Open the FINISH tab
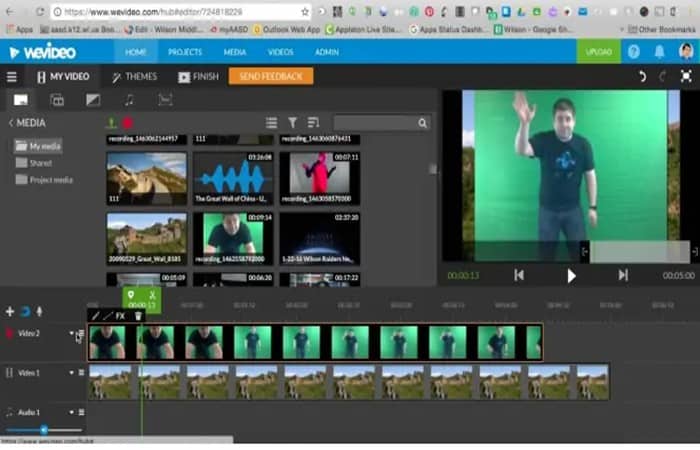 click(199, 77)
